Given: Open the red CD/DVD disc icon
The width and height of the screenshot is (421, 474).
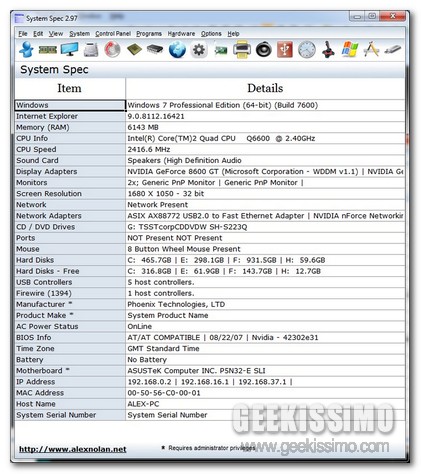Looking at the screenshot, I should 112,50.
